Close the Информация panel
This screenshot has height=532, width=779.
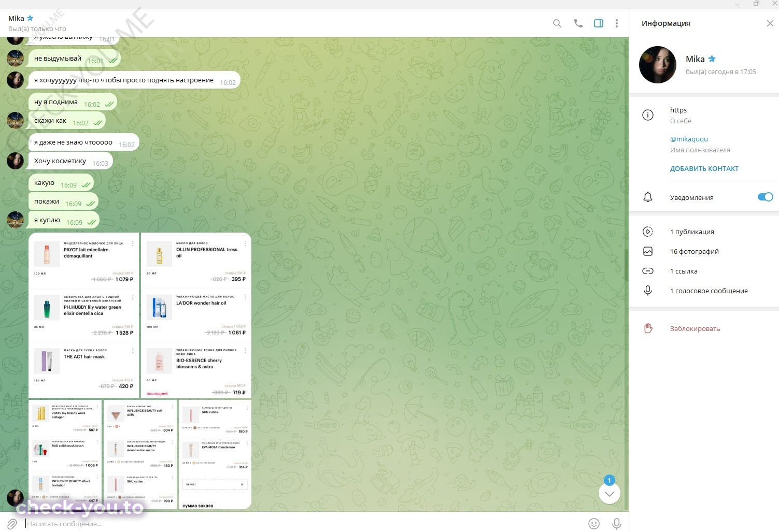coord(770,23)
